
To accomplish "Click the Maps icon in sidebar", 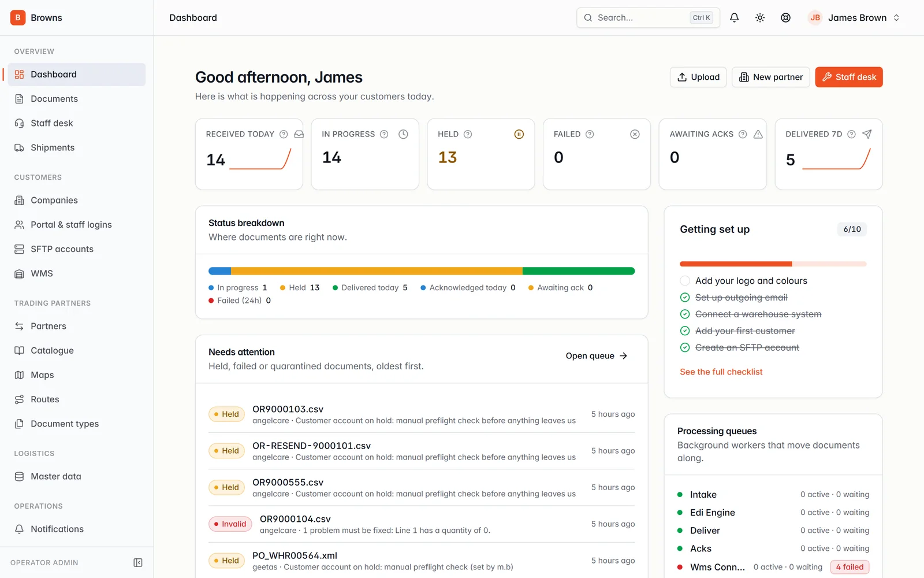I will 19,375.
